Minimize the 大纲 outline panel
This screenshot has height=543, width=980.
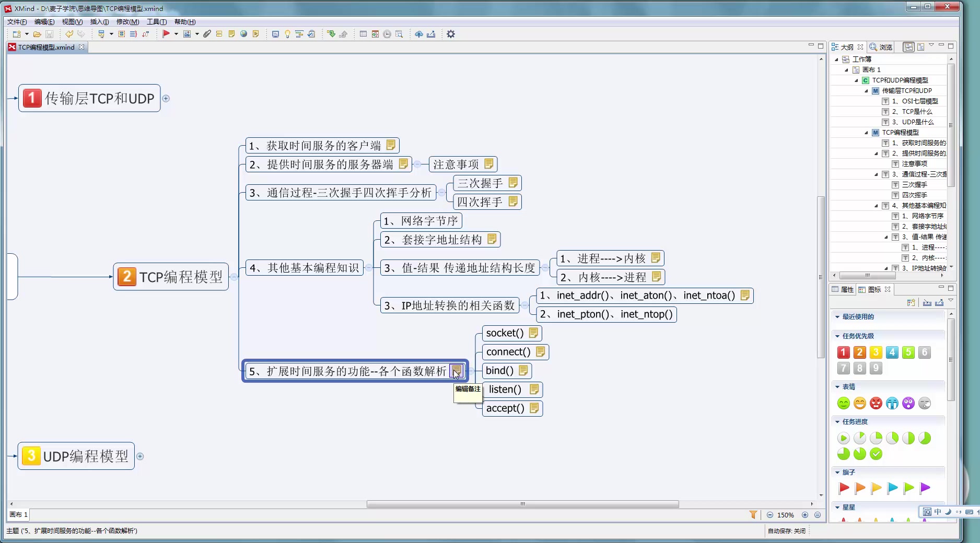click(942, 46)
